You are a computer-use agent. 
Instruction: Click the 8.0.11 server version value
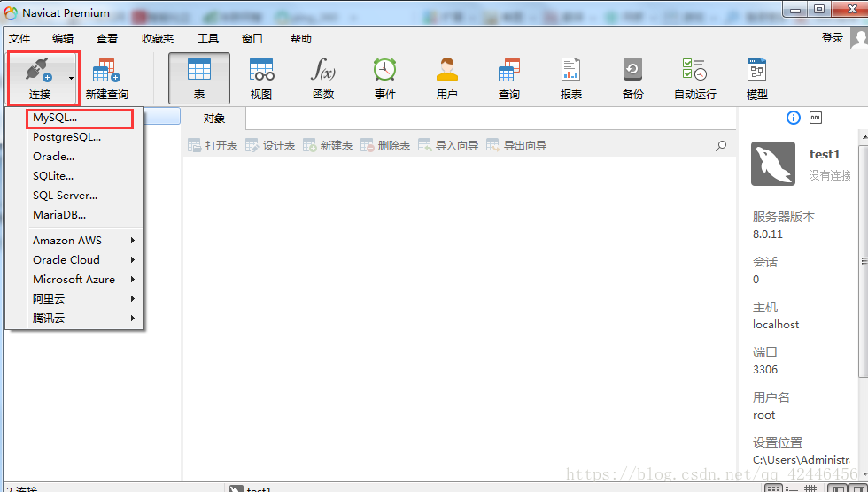click(x=767, y=234)
